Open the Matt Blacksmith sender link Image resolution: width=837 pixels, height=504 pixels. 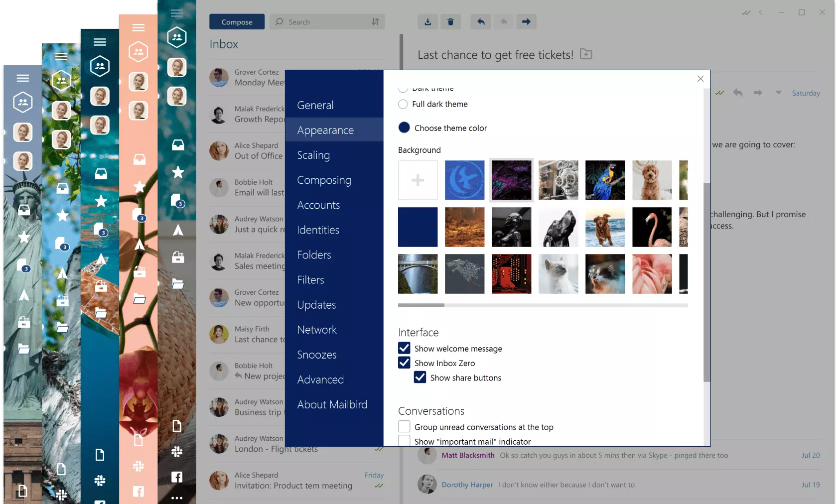point(468,455)
